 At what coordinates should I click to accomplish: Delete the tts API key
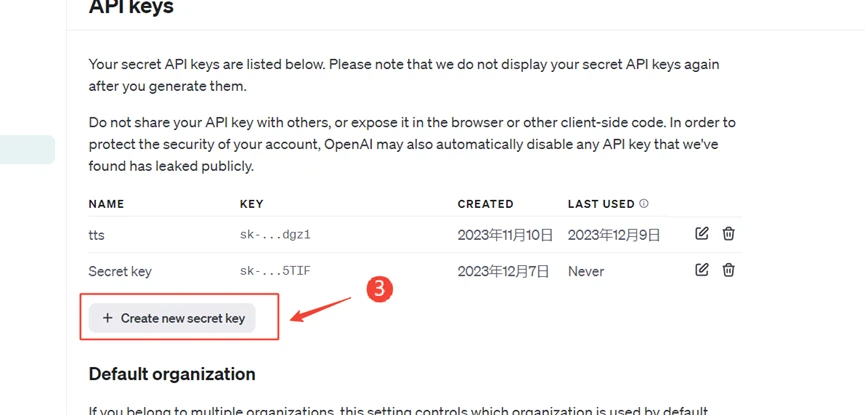(729, 234)
